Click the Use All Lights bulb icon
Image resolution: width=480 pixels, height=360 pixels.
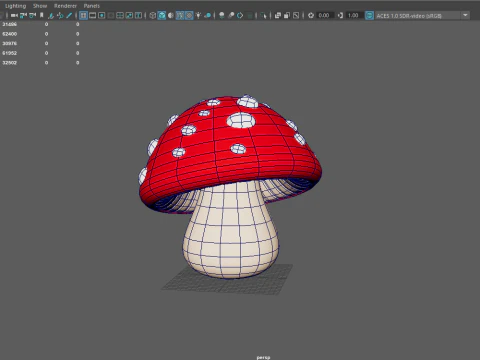[x=198, y=15]
